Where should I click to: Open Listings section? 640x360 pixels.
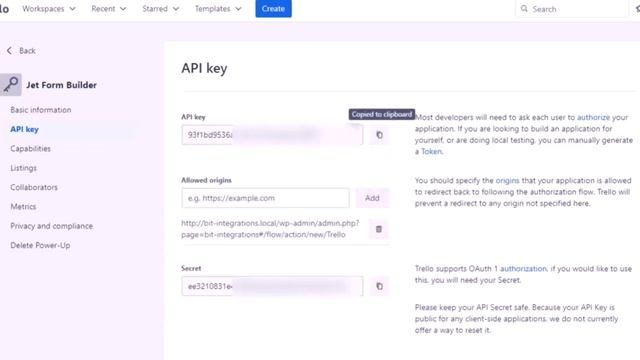pos(24,168)
